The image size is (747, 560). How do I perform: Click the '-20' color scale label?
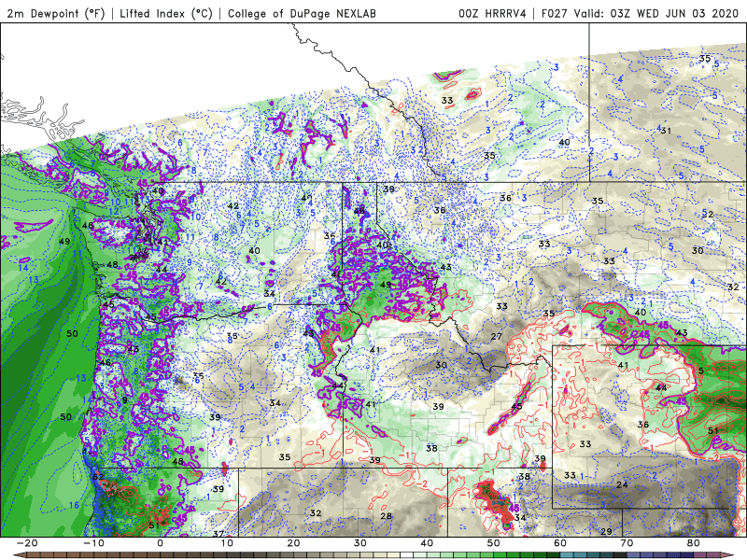(27, 543)
